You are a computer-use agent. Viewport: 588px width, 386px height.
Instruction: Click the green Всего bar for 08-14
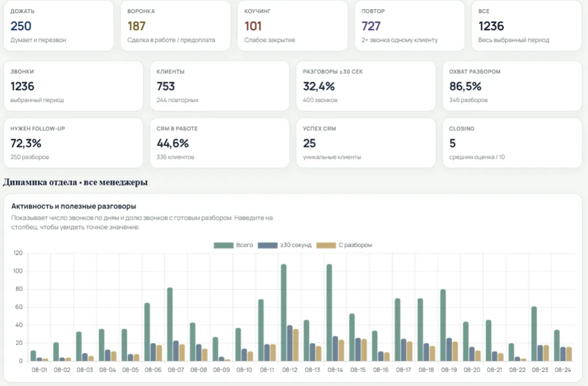tap(329, 312)
